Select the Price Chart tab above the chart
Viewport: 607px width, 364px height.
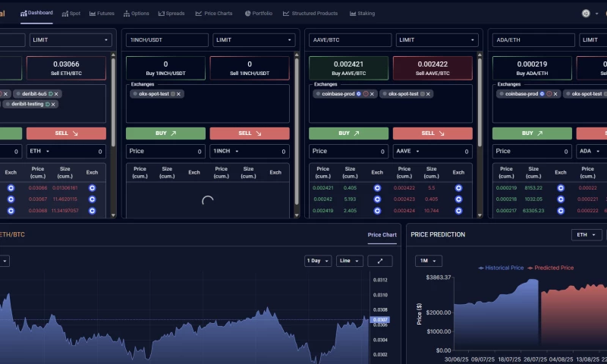point(382,235)
